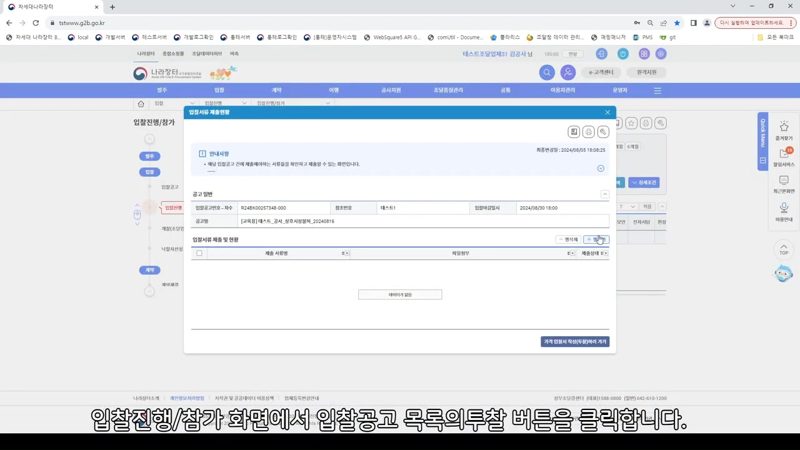800x450 pixels.
Task: Click the 원격지원 button
Action: [646, 72]
